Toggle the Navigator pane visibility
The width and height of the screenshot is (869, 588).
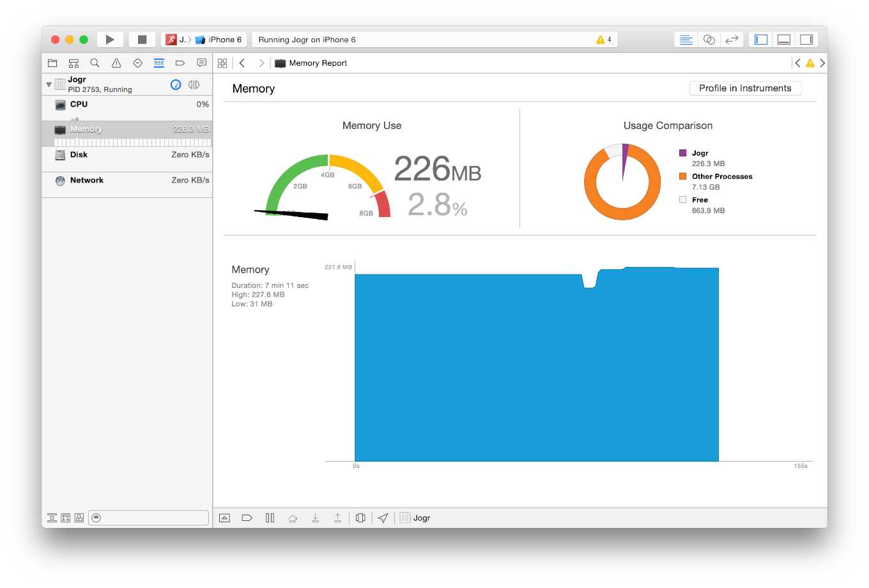(x=760, y=40)
